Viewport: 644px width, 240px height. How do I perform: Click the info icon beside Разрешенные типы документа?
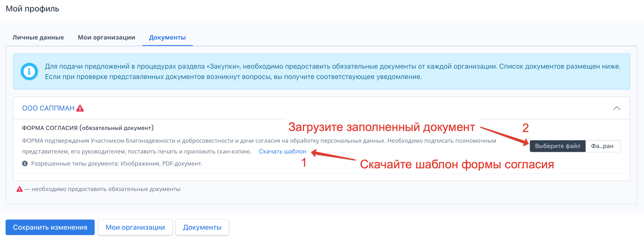tap(25, 163)
